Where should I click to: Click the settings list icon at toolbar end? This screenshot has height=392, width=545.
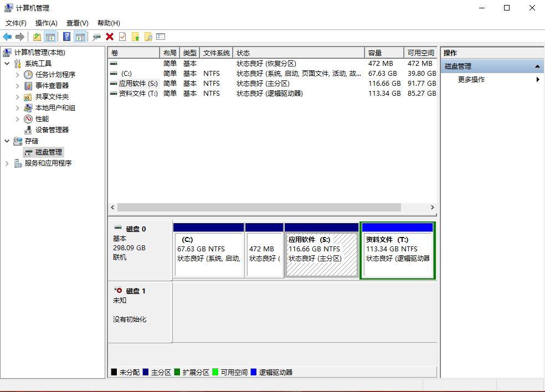click(161, 37)
